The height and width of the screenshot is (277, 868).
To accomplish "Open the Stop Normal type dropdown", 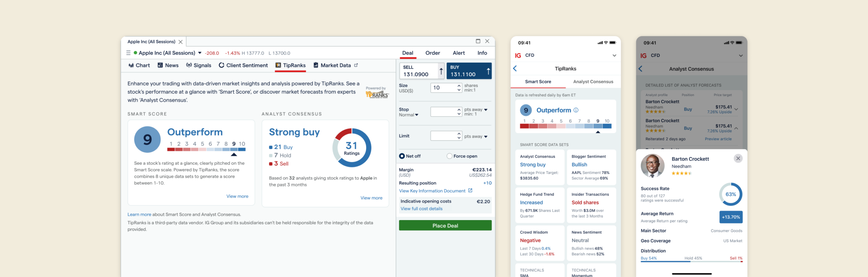I will 409,115.
